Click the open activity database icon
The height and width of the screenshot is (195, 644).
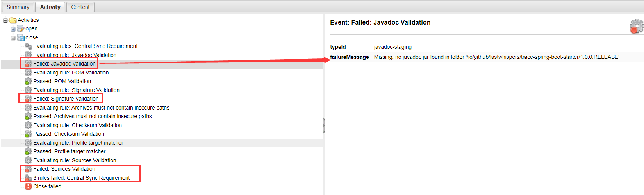click(x=21, y=28)
